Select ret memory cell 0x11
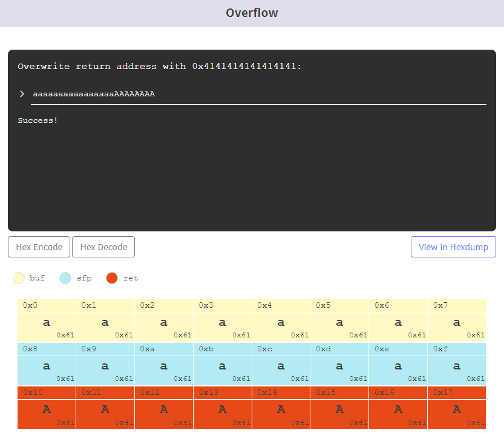Viewport: 504px width, 447px height. point(105,408)
